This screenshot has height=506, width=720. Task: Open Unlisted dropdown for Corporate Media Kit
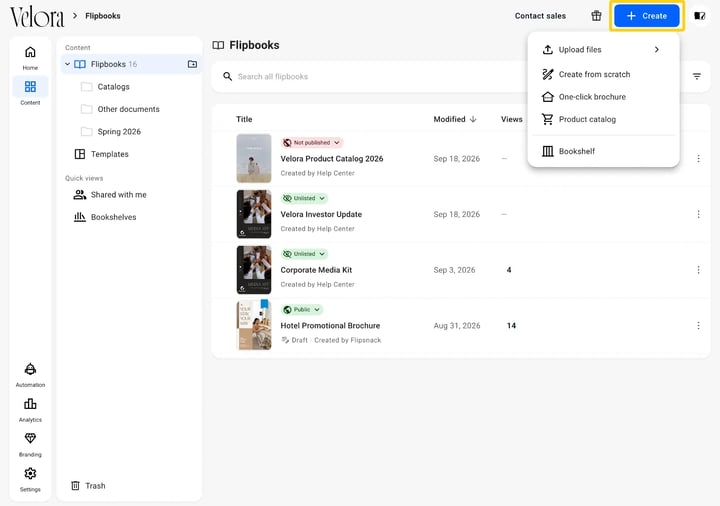point(304,254)
